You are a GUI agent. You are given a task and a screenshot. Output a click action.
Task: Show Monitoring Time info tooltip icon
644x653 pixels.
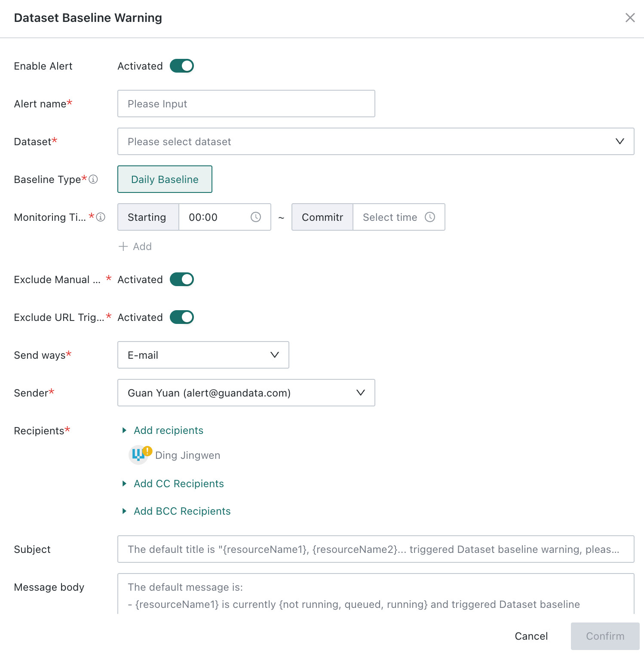[x=101, y=217]
